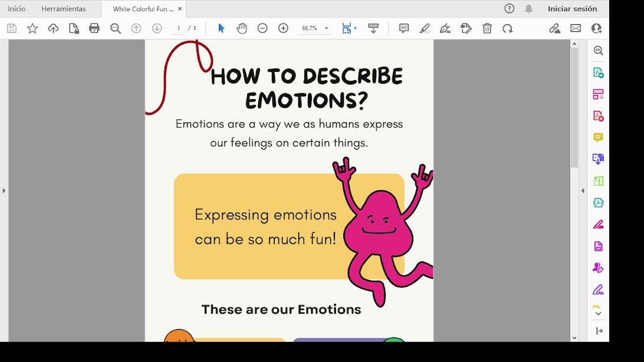The image size is (644, 362).
Task: Add file to favorites with star icon
Action: (32, 28)
